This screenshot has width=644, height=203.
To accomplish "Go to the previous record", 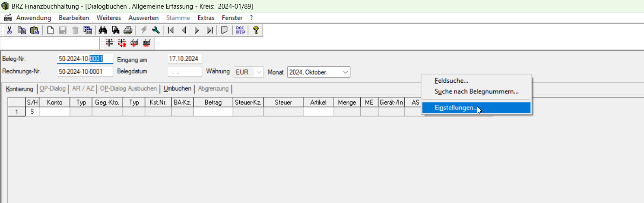I will point(184,30).
